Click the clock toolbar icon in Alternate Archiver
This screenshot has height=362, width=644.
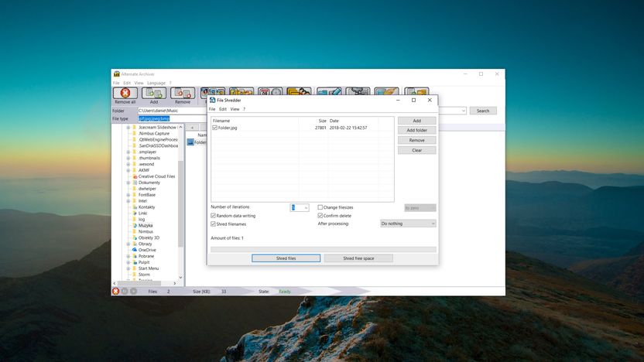pyautogui.click(x=270, y=91)
